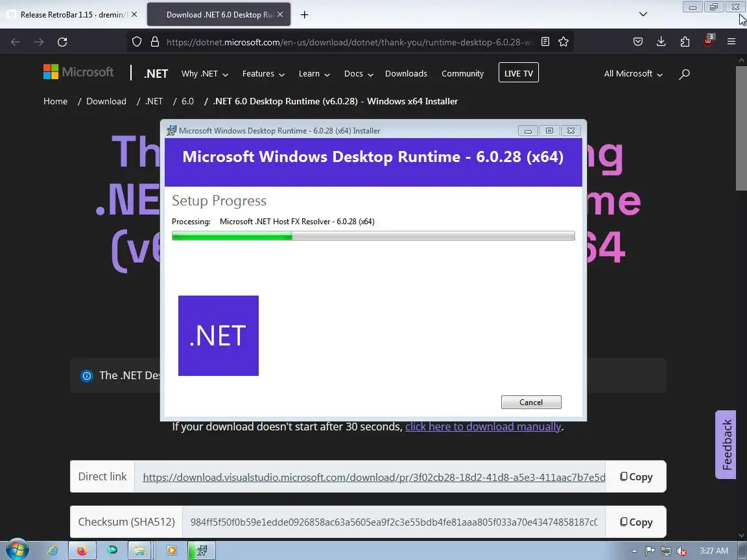The image size is (747, 560).
Task: Click the .NET brand link
Action: (x=156, y=74)
